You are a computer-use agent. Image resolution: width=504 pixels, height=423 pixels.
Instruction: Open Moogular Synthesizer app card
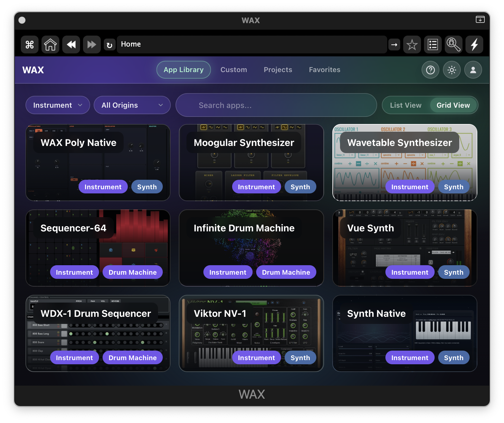pyautogui.click(x=251, y=163)
